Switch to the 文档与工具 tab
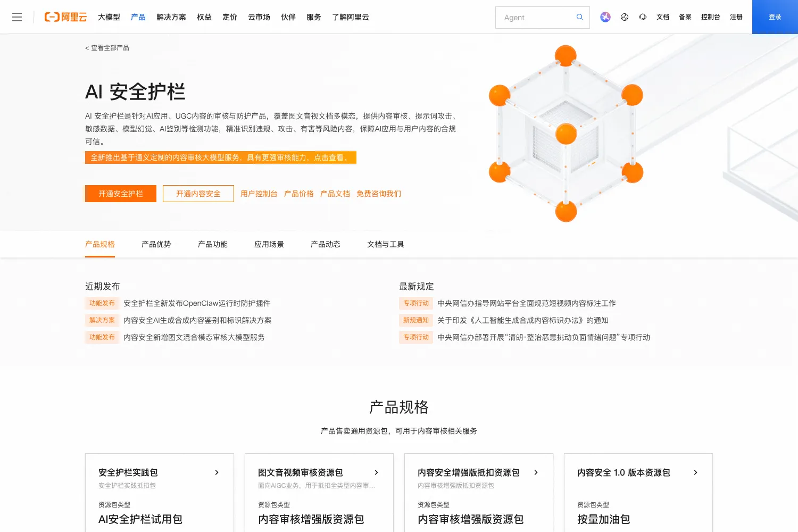Image resolution: width=798 pixels, height=532 pixels. pyautogui.click(x=386, y=244)
